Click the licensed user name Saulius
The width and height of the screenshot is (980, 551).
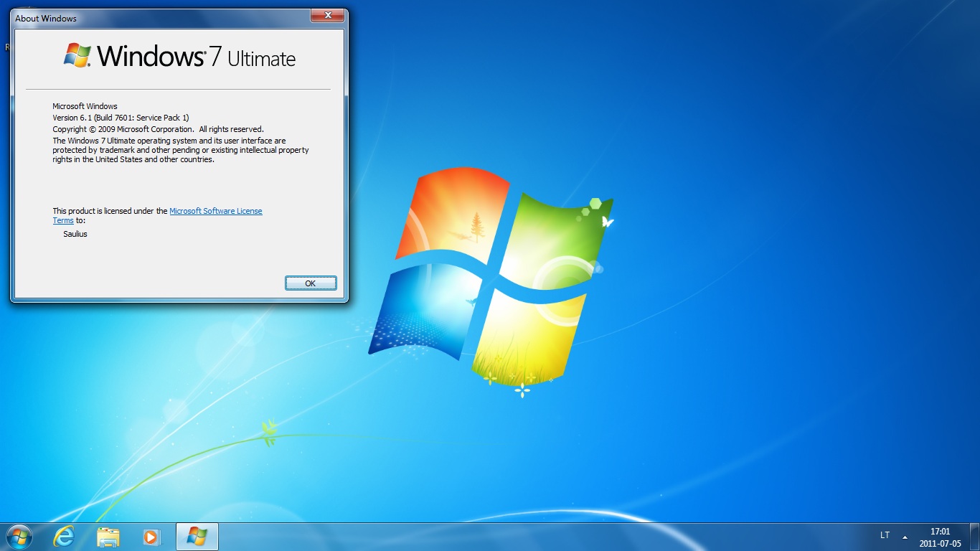pyautogui.click(x=75, y=234)
